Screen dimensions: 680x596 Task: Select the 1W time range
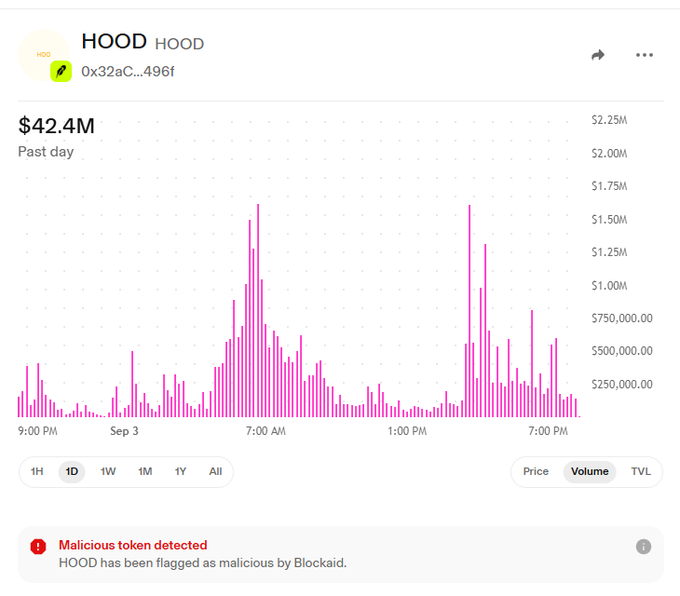pyautogui.click(x=108, y=472)
